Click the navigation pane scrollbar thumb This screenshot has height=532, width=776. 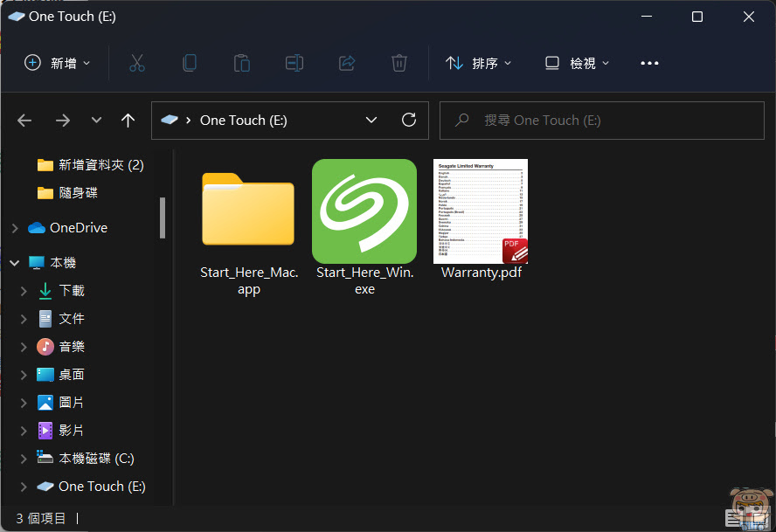coord(163,218)
